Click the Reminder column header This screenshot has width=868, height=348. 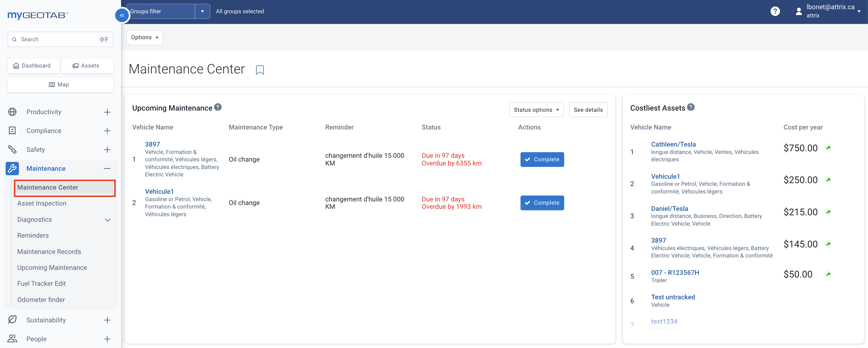[339, 127]
